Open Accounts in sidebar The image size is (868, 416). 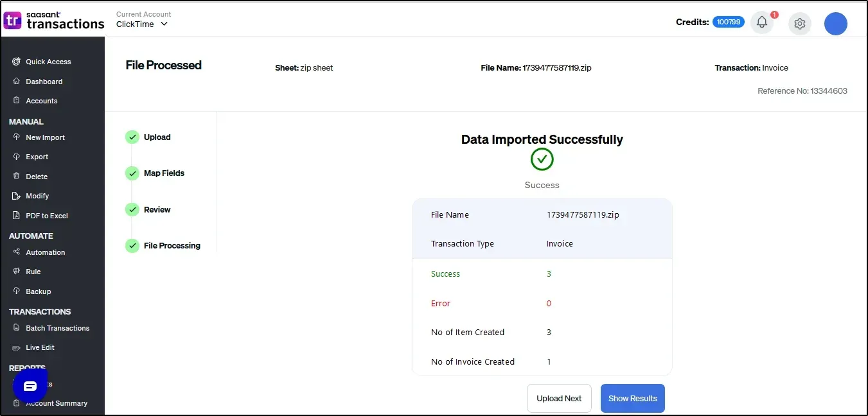(x=42, y=101)
